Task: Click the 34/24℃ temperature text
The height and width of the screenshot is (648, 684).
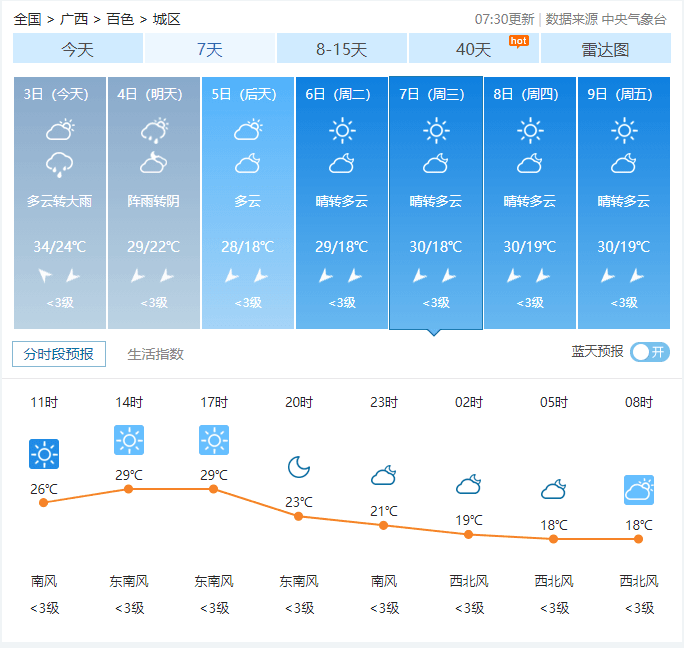Action: pos(60,247)
